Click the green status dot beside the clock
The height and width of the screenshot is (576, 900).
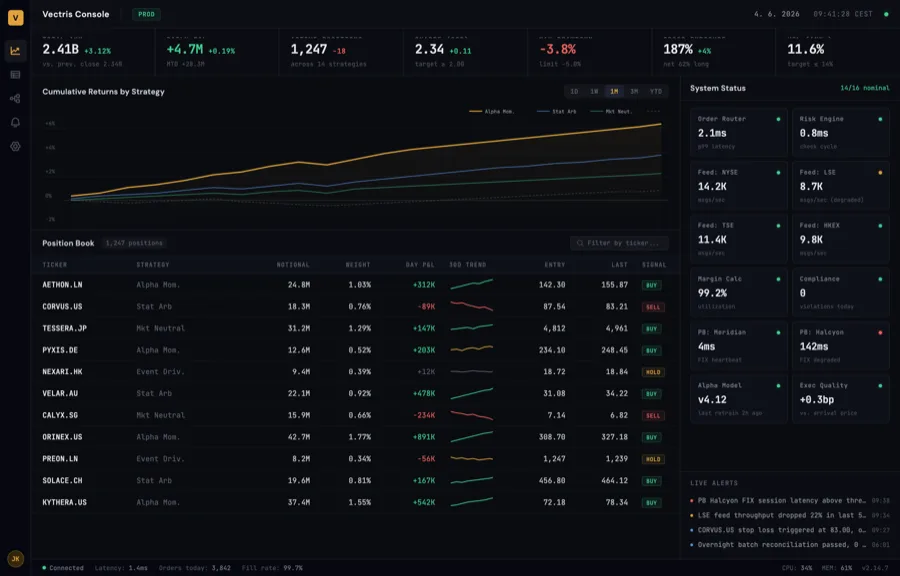click(x=886, y=14)
